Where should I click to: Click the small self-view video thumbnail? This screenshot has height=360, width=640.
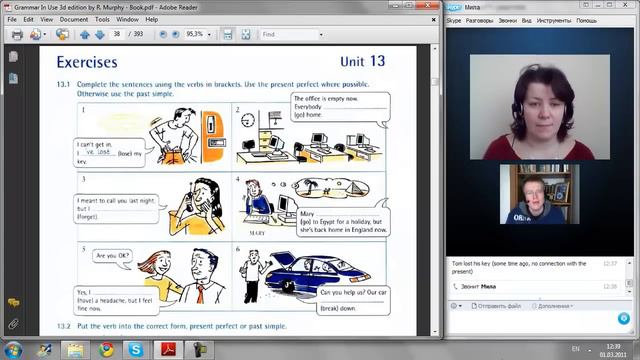point(539,194)
